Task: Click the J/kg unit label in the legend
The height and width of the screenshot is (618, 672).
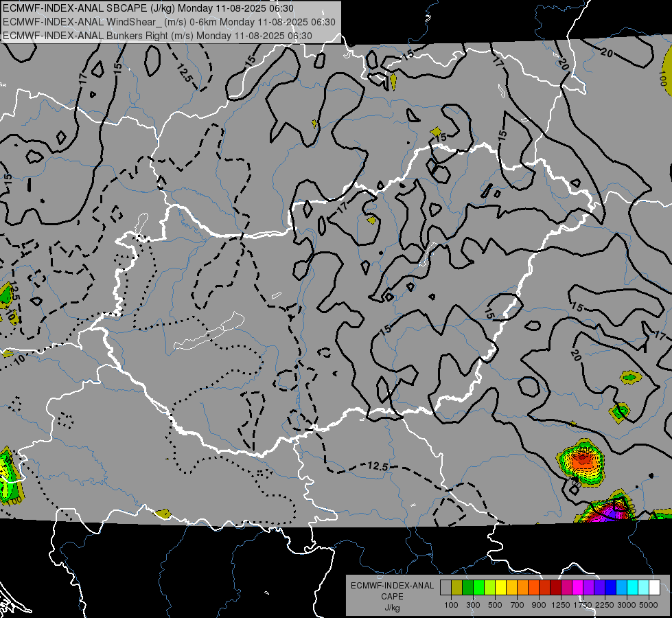Action: [x=392, y=608]
